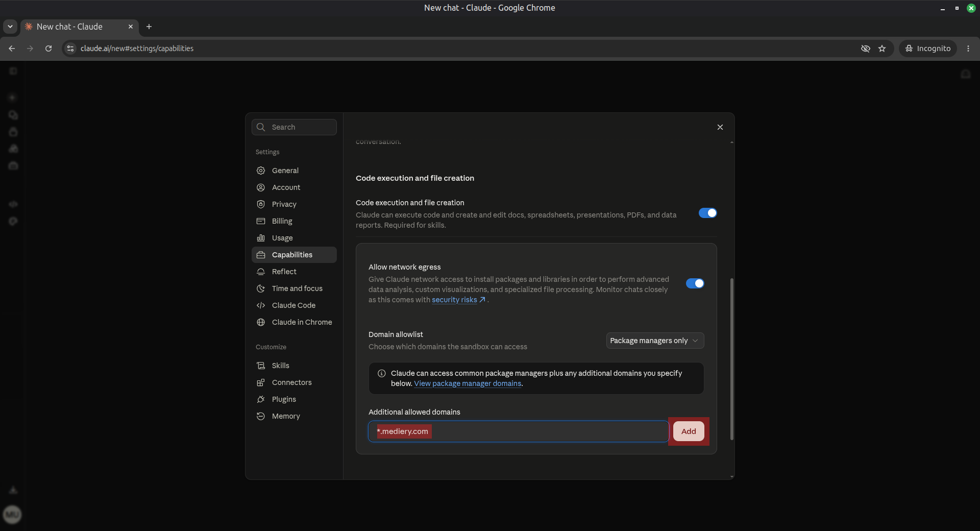Select the New chat - Claude tab
The height and width of the screenshot is (531, 980).
pyautogui.click(x=79, y=27)
